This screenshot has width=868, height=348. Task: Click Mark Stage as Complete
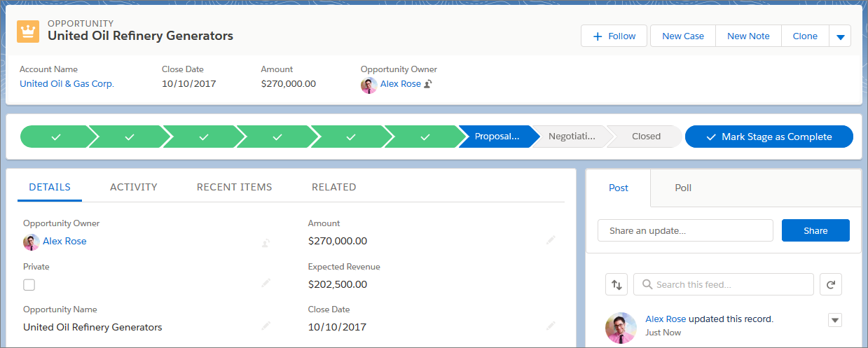tap(769, 137)
